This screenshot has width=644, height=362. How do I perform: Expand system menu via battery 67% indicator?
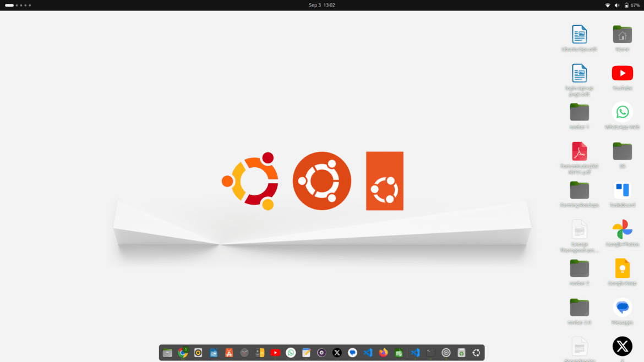632,5
